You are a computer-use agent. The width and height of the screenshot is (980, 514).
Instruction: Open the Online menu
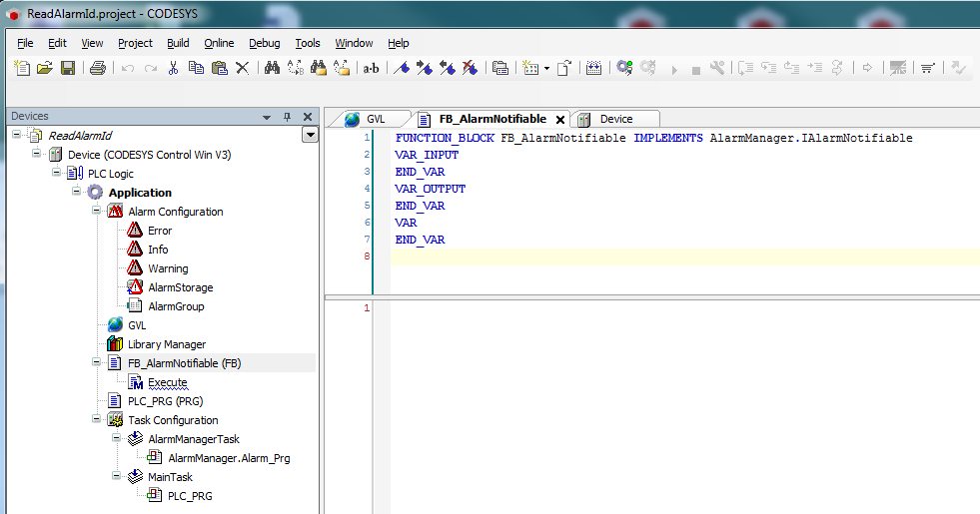point(219,43)
